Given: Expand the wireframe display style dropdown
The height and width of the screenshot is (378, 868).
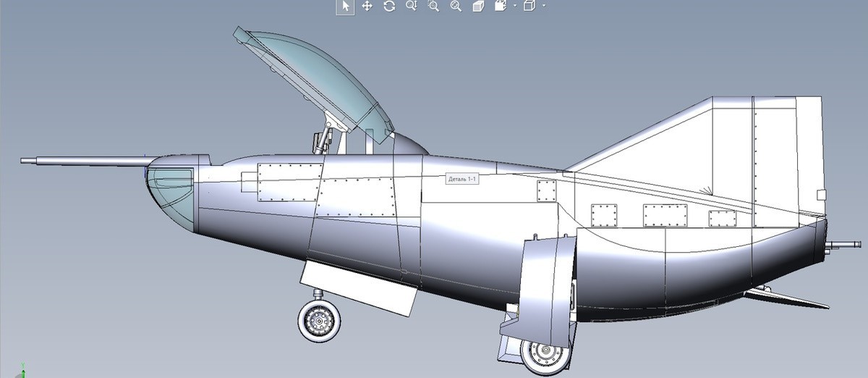Looking at the screenshot, I should (543, 7).
